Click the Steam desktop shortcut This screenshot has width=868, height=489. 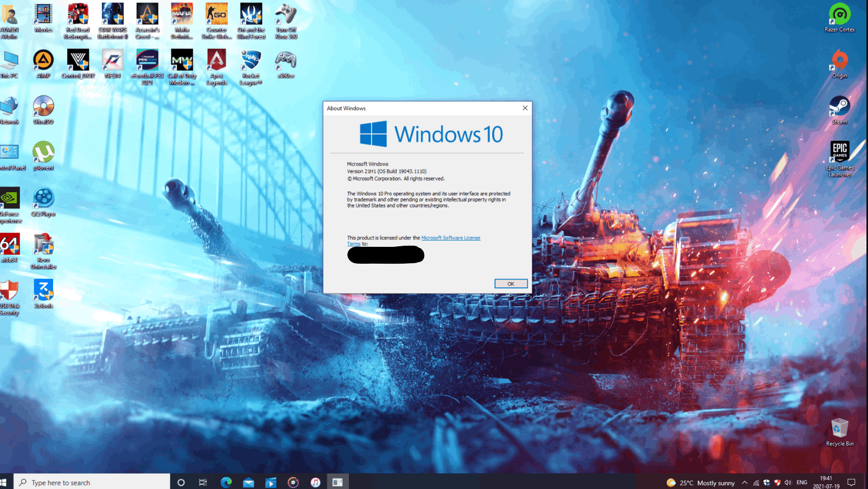(x=840, y=110)
